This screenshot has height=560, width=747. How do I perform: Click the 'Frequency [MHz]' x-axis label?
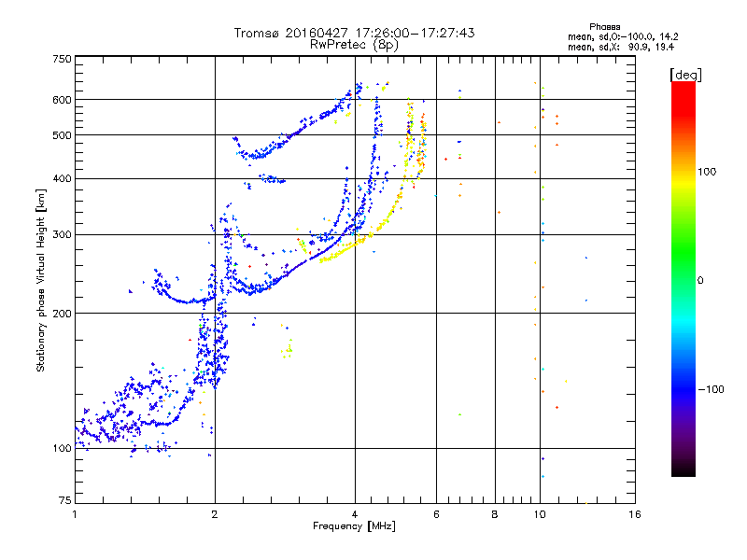(x=354, y=526)
